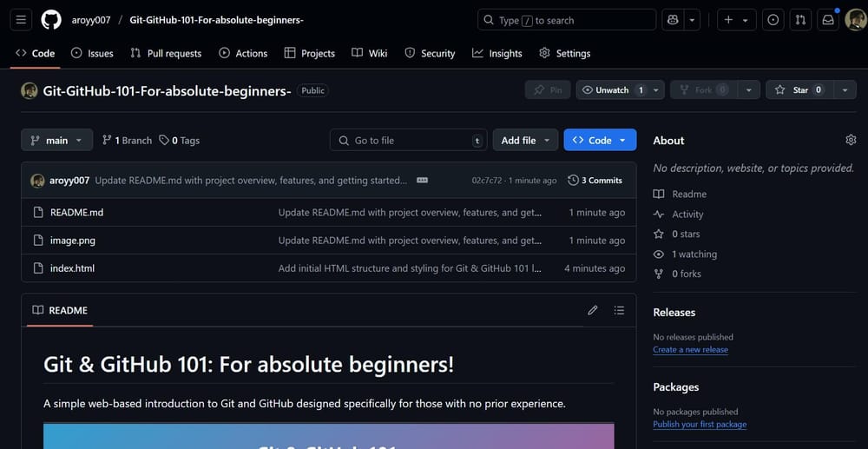Open the hamburger navigation menu
This screenshot has width=868, height=449.
pyautogui.click(x=21, y=20)
